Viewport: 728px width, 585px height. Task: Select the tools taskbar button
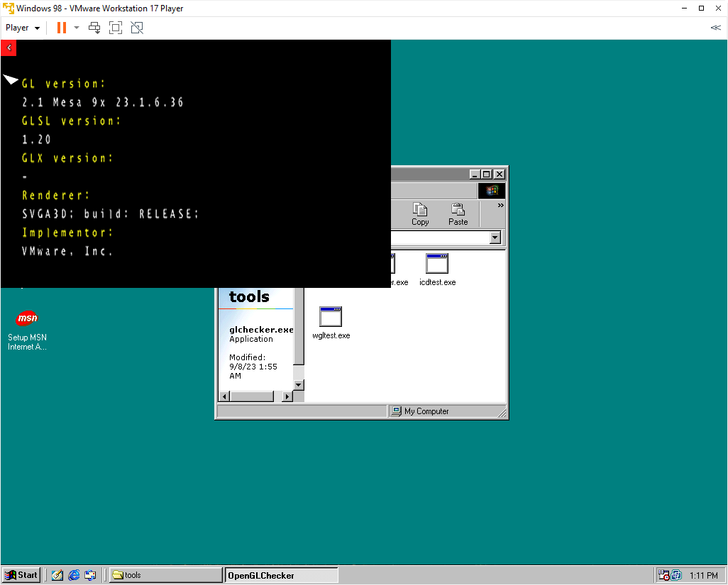[165, 575]
